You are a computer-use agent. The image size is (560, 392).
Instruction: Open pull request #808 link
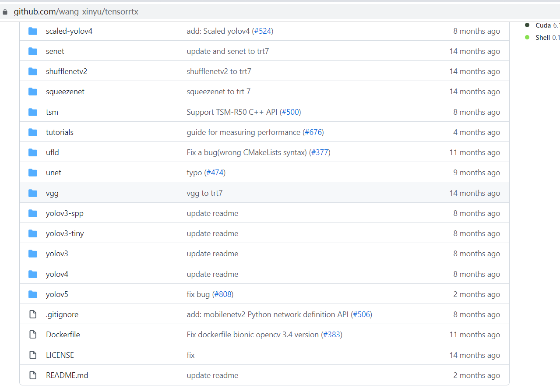[x=223, y=294]
